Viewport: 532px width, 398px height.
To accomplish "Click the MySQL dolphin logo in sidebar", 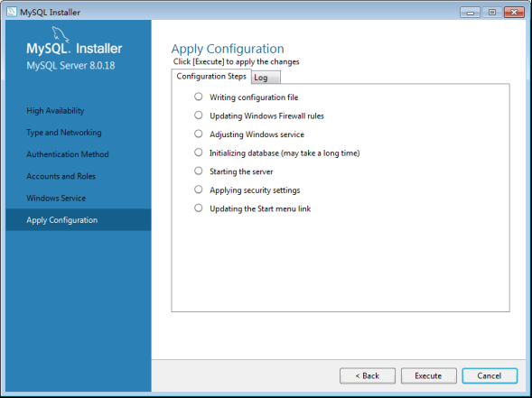I will tap(61, 35).
